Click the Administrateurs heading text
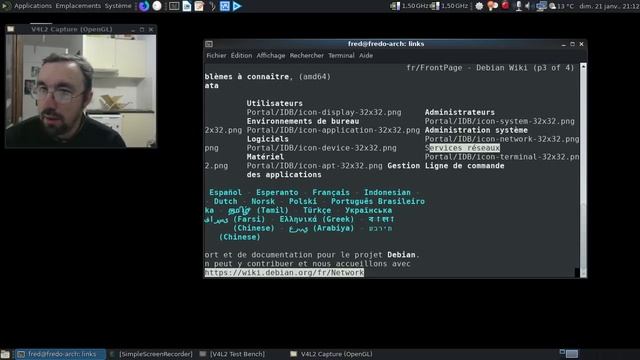The image size is (640, 360). (x=460, y=112)
